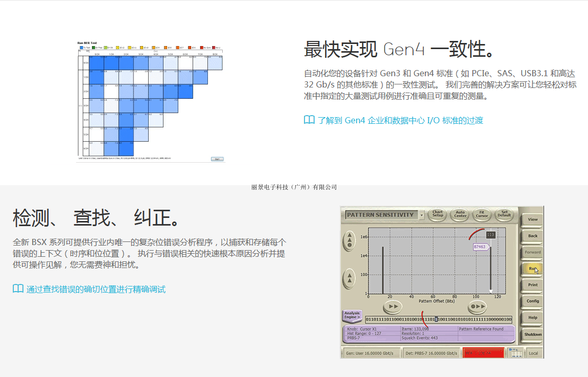The width and height of the screenshot is (588, 377).
Task: Click the Local status bar button
Action: point(533,353)
